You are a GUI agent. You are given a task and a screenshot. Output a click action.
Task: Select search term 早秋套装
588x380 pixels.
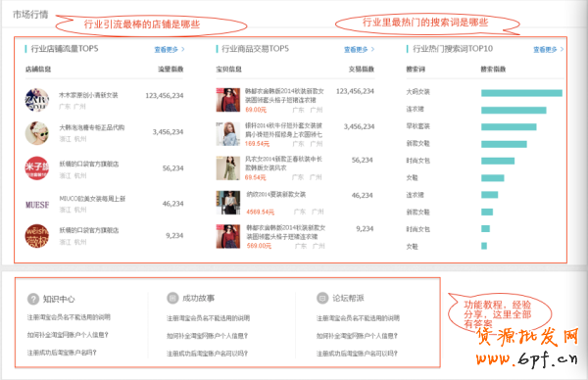click(417, 126)
